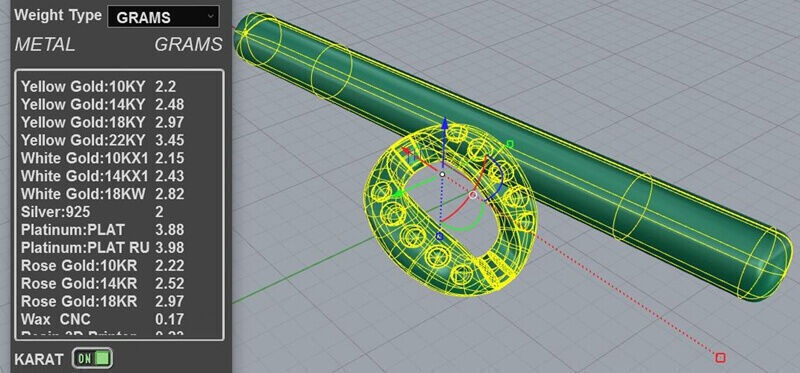Toggle the KARAT ON switch
Image resolution: width=800 pixels, height=373 pixels.
tap(92, 358)
